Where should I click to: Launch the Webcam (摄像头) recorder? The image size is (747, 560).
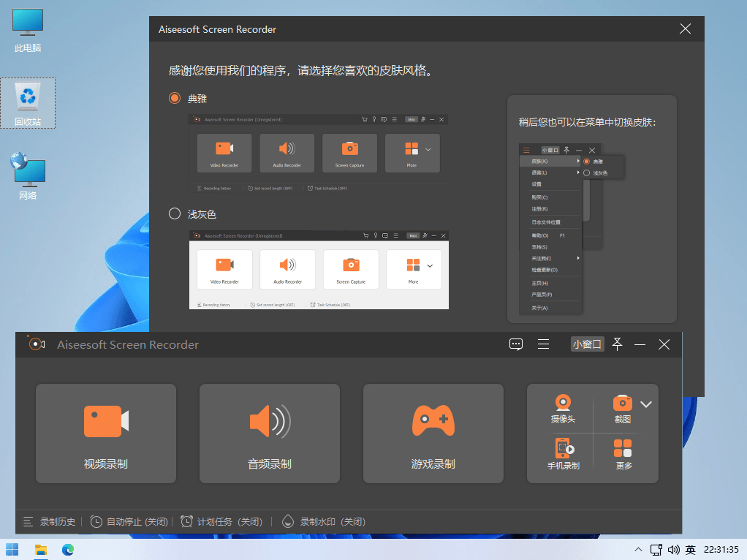click(x=563, y=409)
